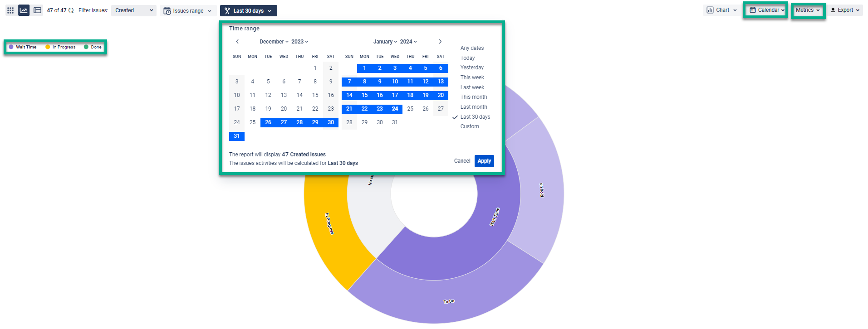Click the Chart bar icon
This screenshot has width=868, height=329.
point(710,10)
